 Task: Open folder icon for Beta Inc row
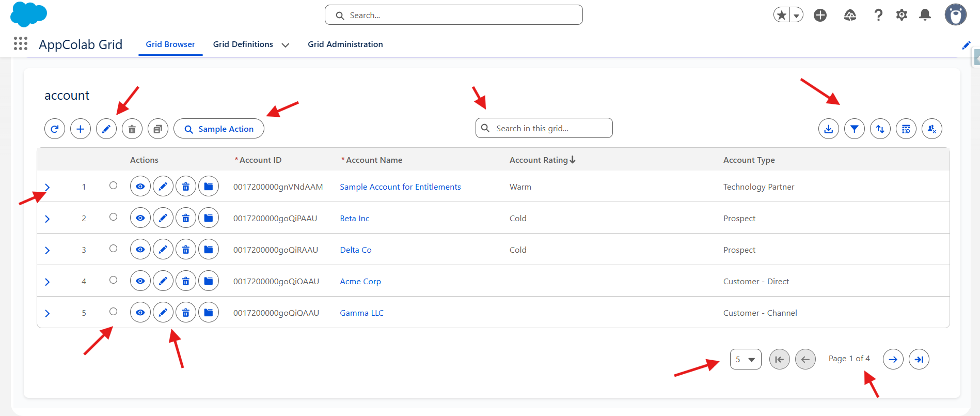(x=209, y=218)
